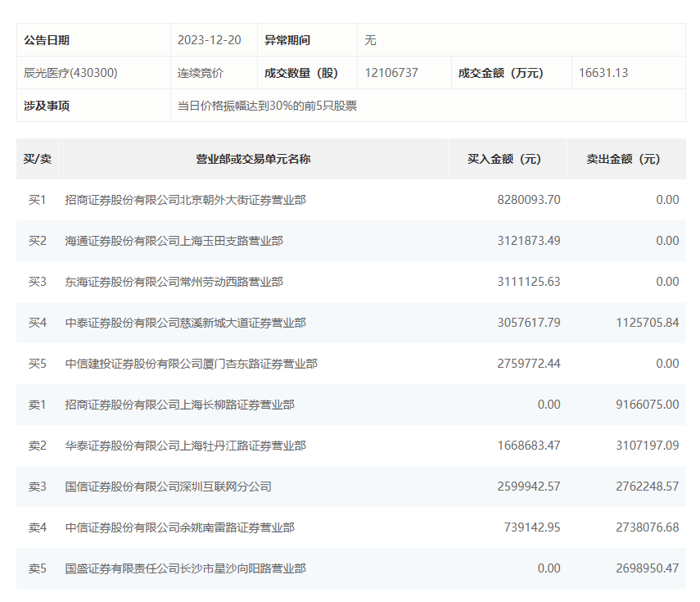Select the 卖1 row label

[x=37, y=405]
